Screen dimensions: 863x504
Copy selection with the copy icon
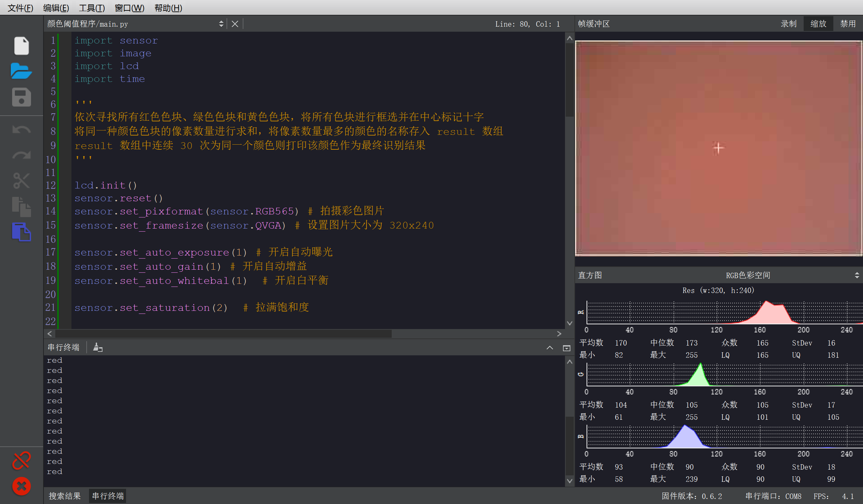(x=21, y=206)
